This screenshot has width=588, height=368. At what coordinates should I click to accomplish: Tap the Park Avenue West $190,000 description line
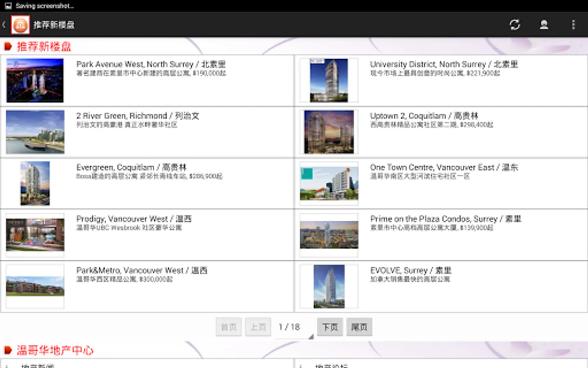tap(151, 73)
